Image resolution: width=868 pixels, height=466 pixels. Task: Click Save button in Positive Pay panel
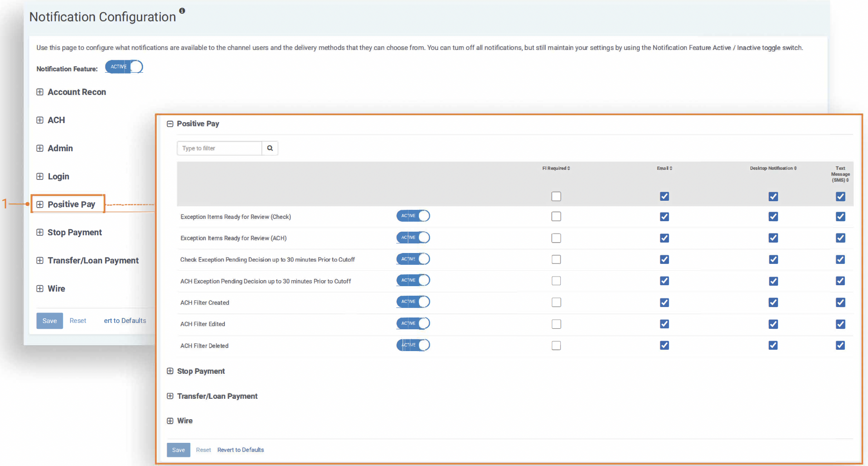pos(178,450)
